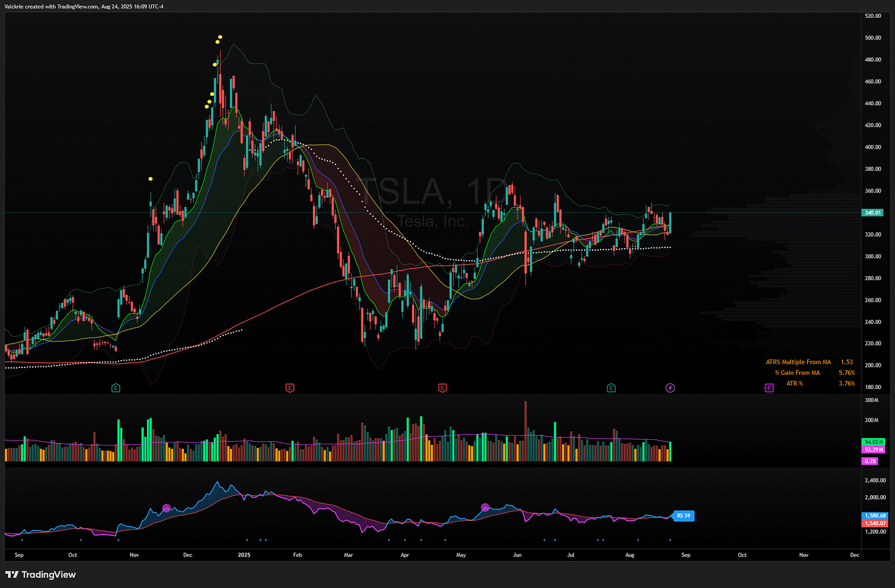Click the ATR% Multiple From MA text
895x588 pixels.
tap(798, 362)
